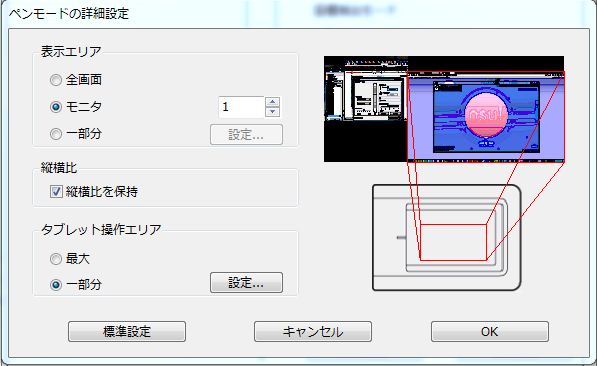Increase the monitor number with up arrow
Image resolution: width=597 pixels, height=366 pixels.
pyautogui.click(x=272, y=102)
